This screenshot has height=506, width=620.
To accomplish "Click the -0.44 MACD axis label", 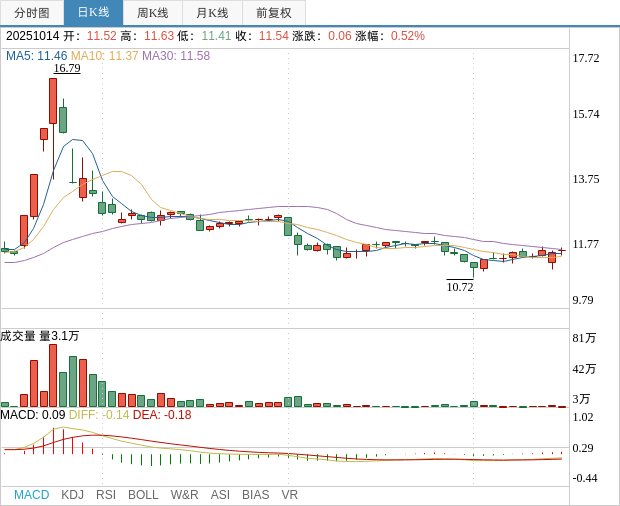I will click(x=585, y=478).
